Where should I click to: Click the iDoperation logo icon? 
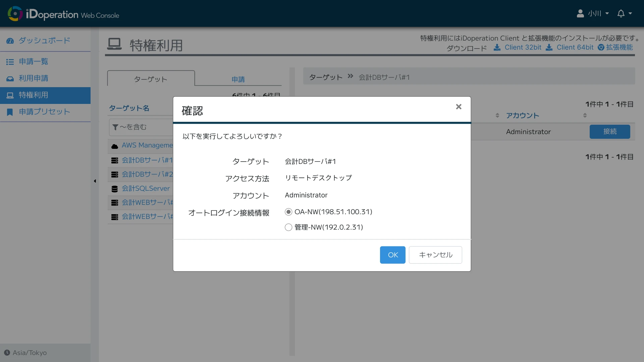(x=15, y=14)
